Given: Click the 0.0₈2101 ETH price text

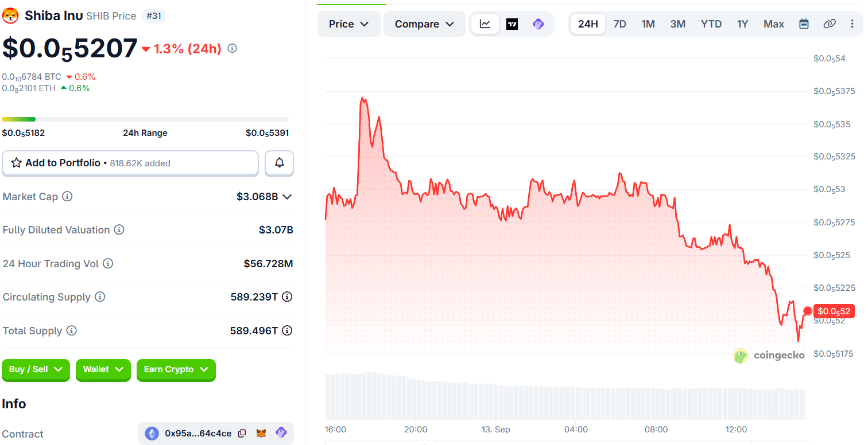Looking at the screenshot, I should [29, 88].
